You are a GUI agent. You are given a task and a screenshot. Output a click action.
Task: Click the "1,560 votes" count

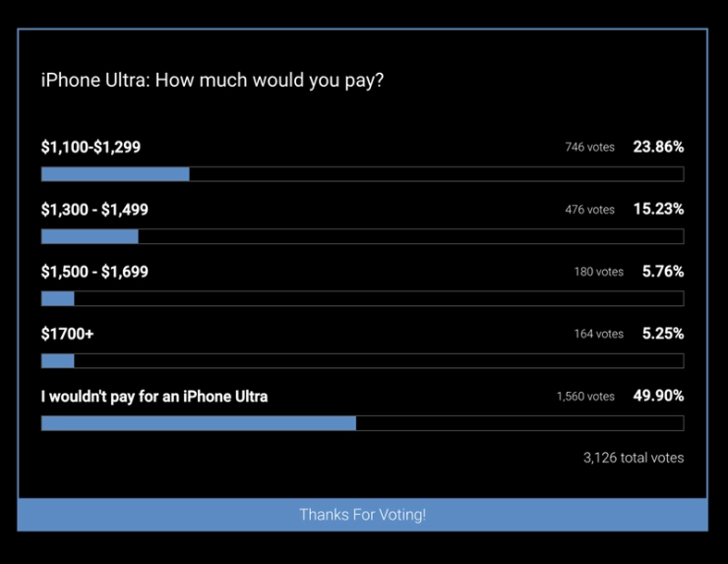tap(585, 397)
